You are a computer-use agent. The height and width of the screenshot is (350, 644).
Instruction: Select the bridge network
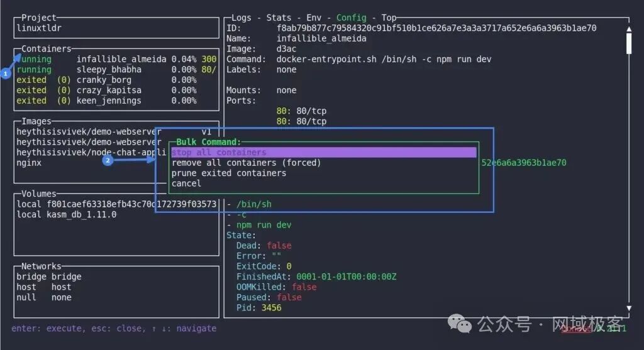tap(49, 276)
